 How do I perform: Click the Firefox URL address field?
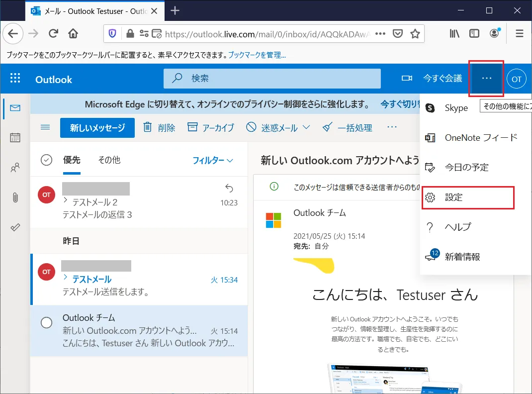267,34
